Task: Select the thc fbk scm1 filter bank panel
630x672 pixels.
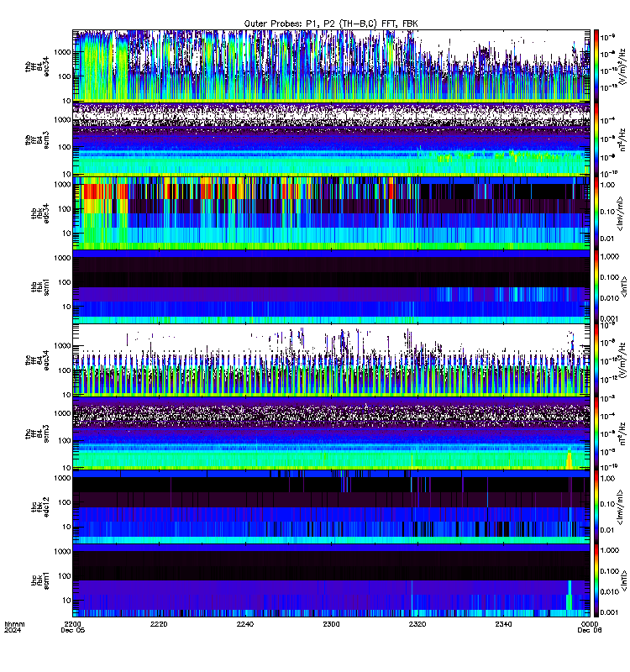Action: tap(331, 580)
